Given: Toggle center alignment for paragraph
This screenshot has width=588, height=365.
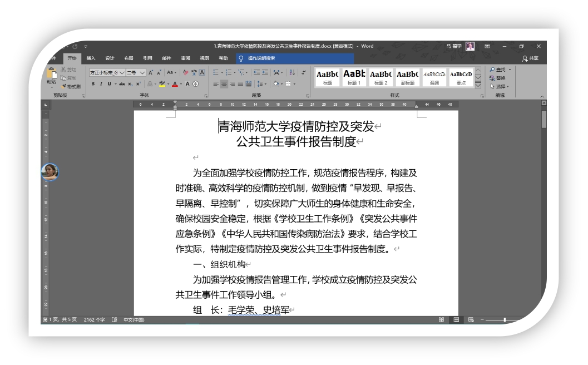Looking at the screenshot, I should point(224,84).
